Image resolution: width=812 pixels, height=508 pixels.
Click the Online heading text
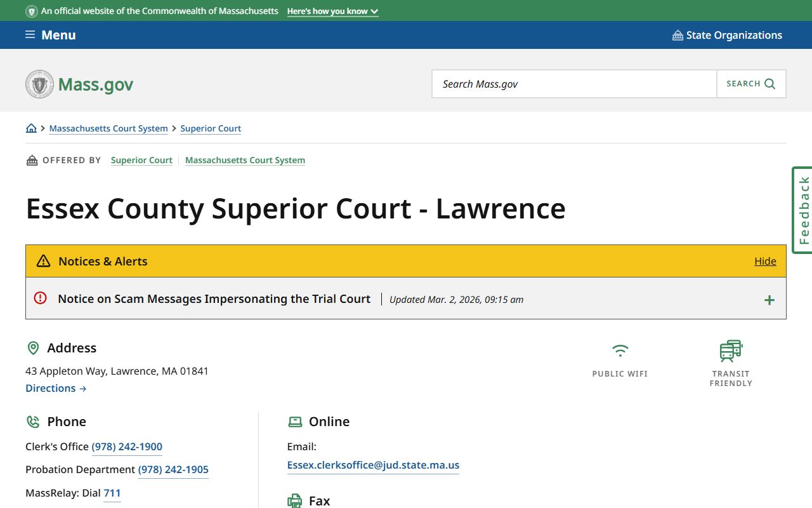coord(329,422)
